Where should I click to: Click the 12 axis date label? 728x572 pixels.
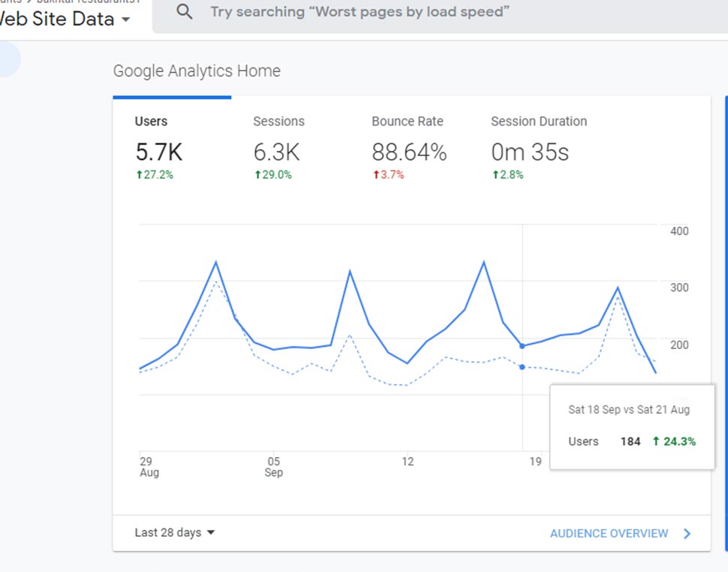(x=408, y=462)
